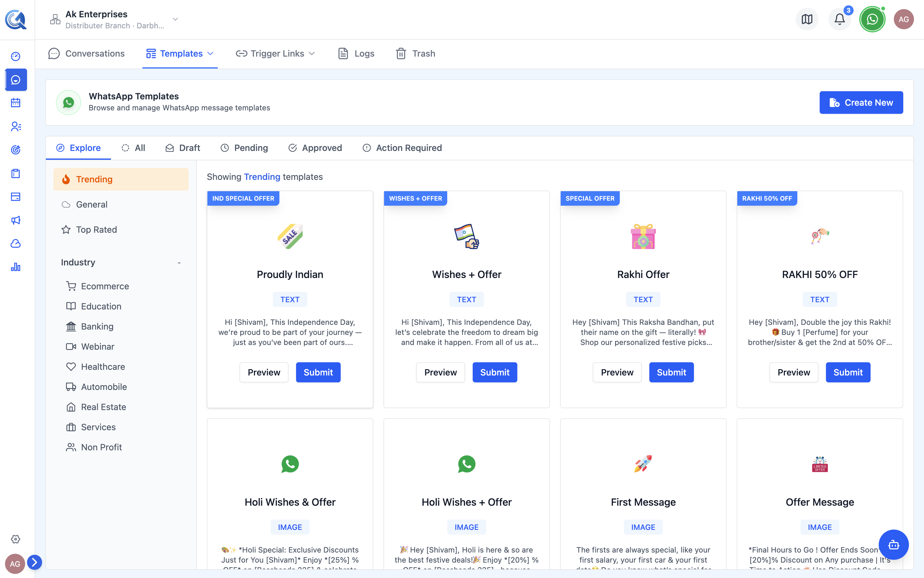Select the Top Rated category
Image resolution: width=924 pixels, height=578 pixels.
121,230
